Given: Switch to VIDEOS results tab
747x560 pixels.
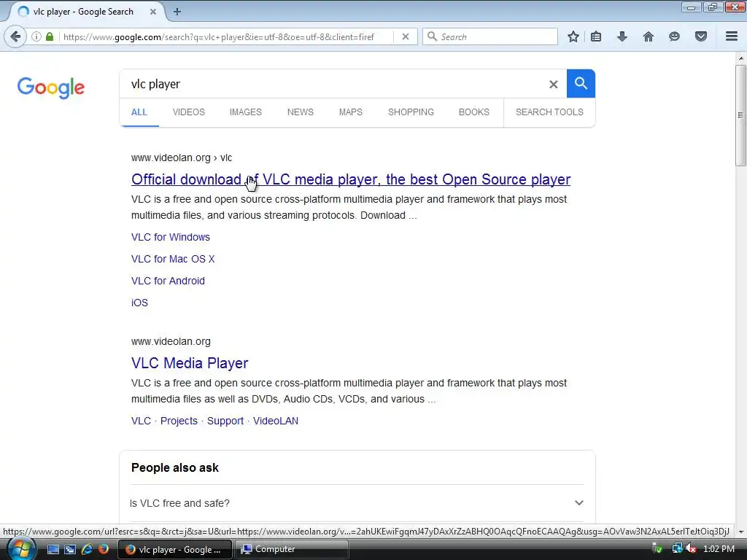Looking at the screenshot, I should pyautogui.click(x=189, y=112).
